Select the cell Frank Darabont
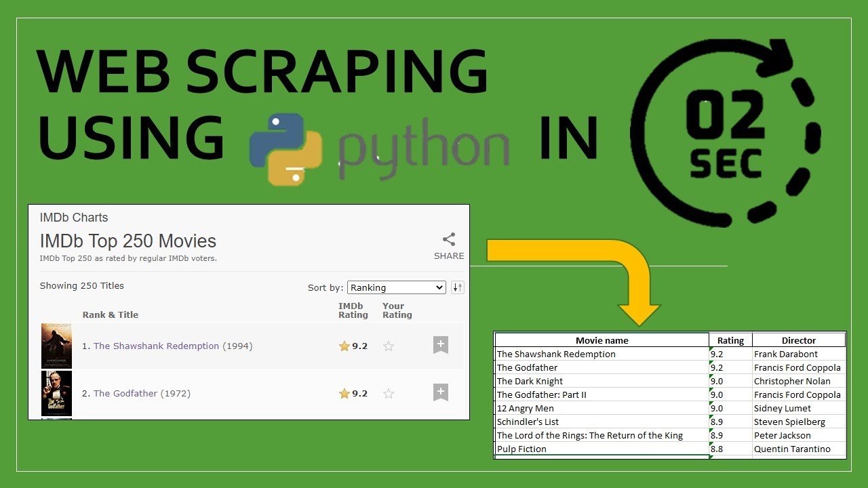 click(799, 354)
